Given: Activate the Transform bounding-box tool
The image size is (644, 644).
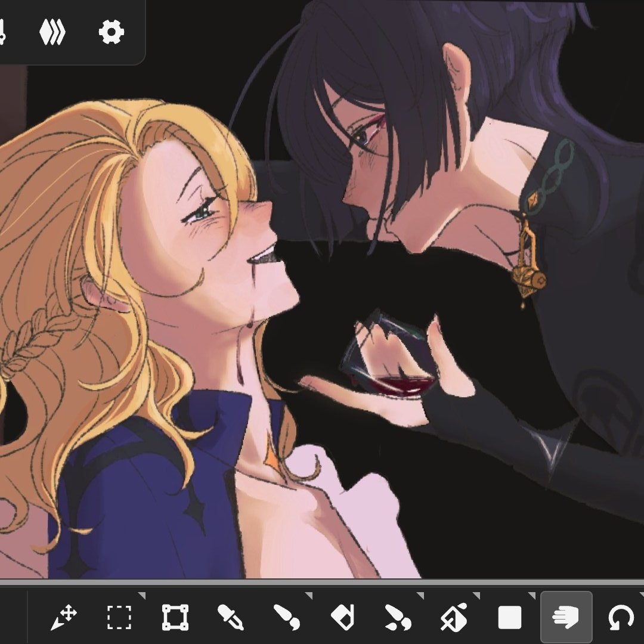Looking at the screenshot, I should (175, 617).
